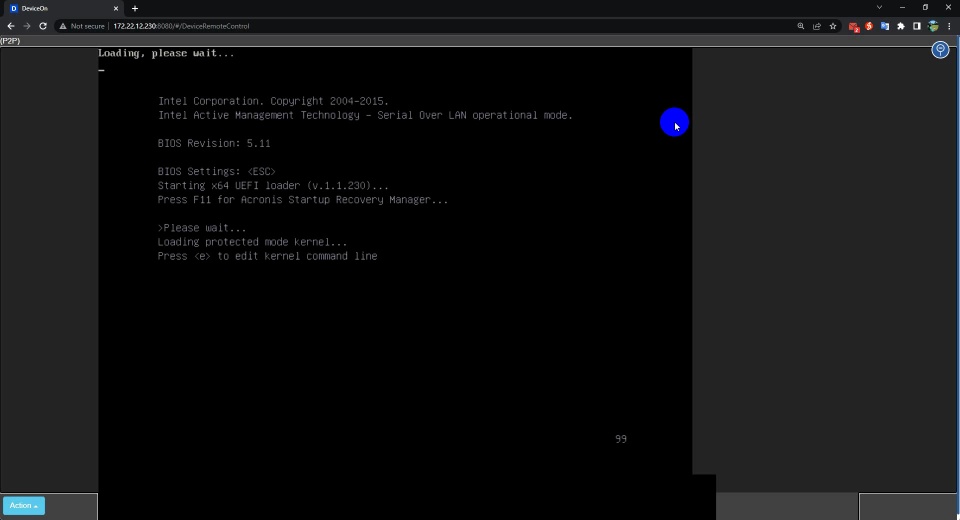Screen dimensions: 960x520
Task: Click the '99' counter in the console
Action: [x=621, y=439]
